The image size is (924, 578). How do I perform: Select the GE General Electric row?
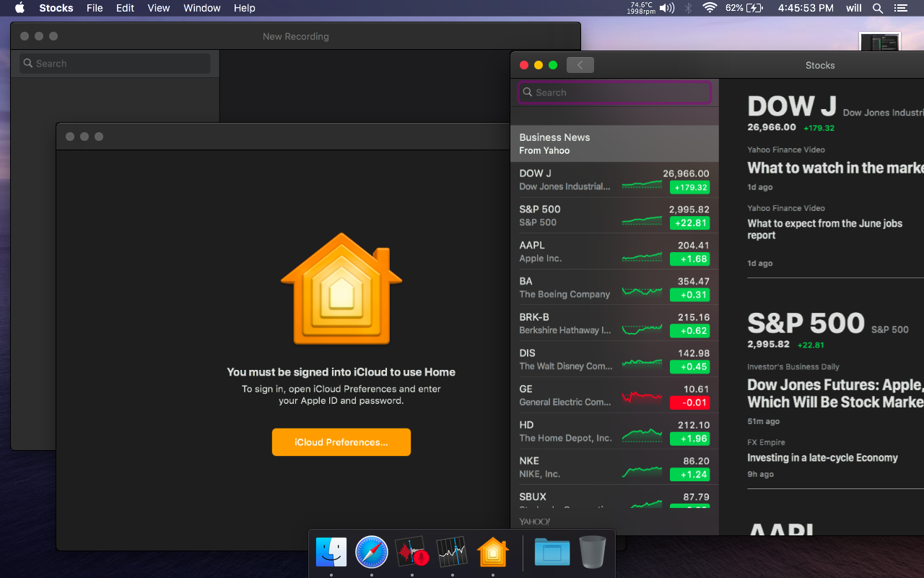615,395
